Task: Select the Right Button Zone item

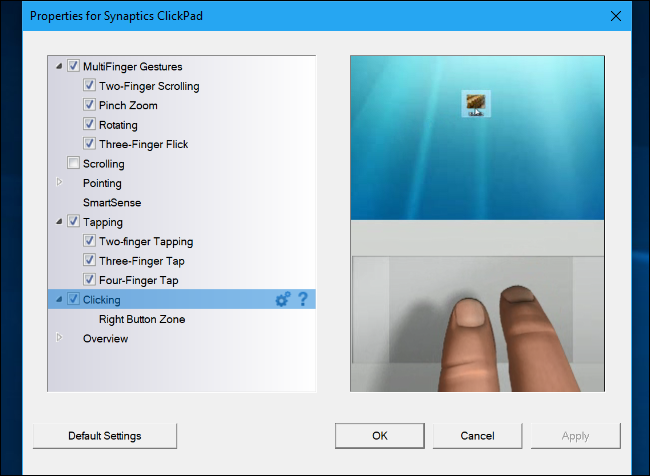Action: point(142,319)
